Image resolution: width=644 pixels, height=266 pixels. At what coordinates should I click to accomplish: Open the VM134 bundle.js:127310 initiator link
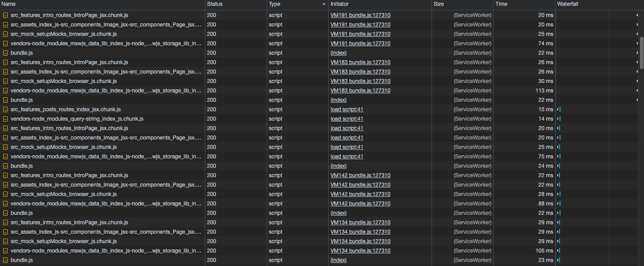pyautogui.click(x=360, y=222)
